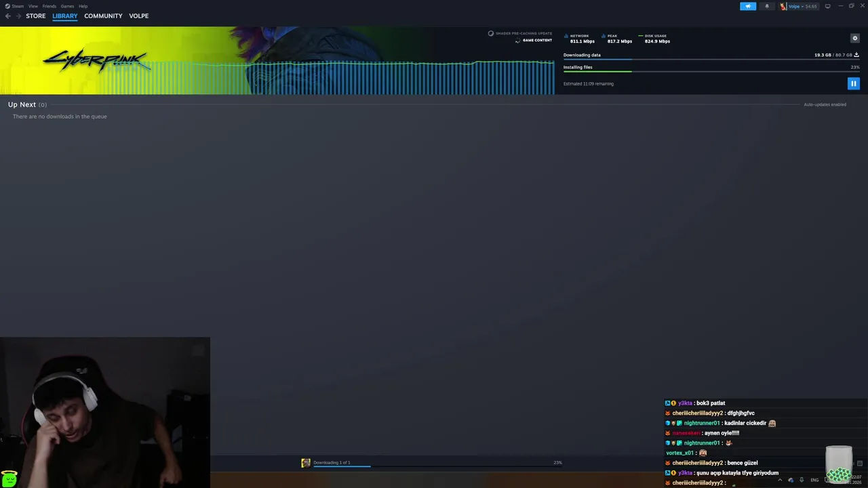Open the Games menu

(67, 6)
